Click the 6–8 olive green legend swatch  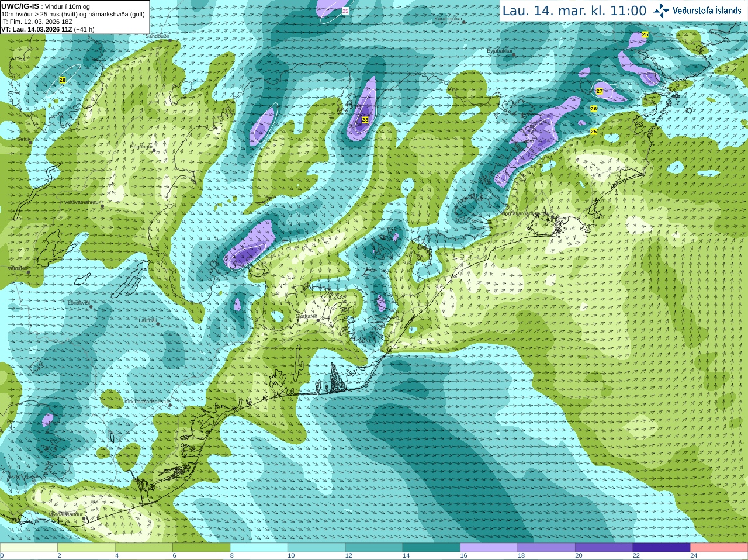tap(201, 548)
